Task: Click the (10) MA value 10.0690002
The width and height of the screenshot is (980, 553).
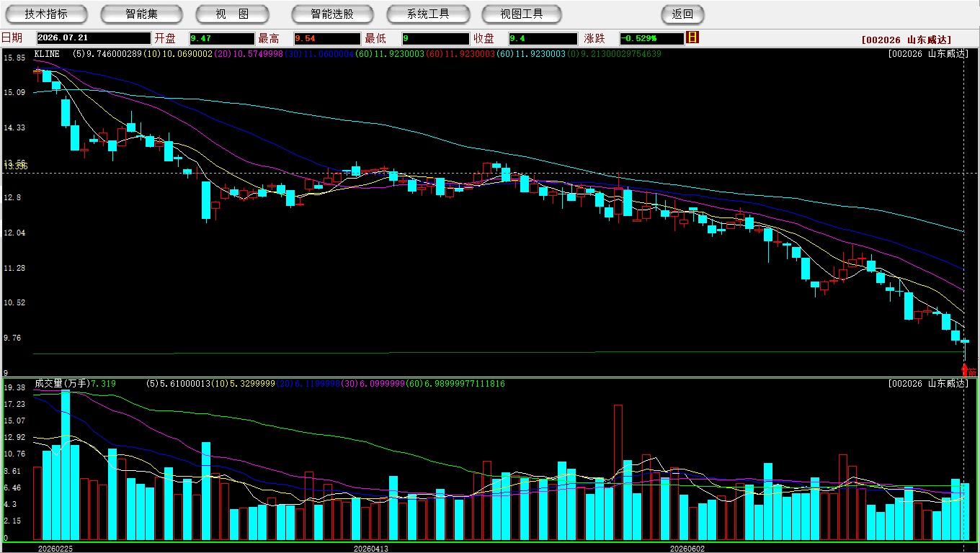Action: 187,54
